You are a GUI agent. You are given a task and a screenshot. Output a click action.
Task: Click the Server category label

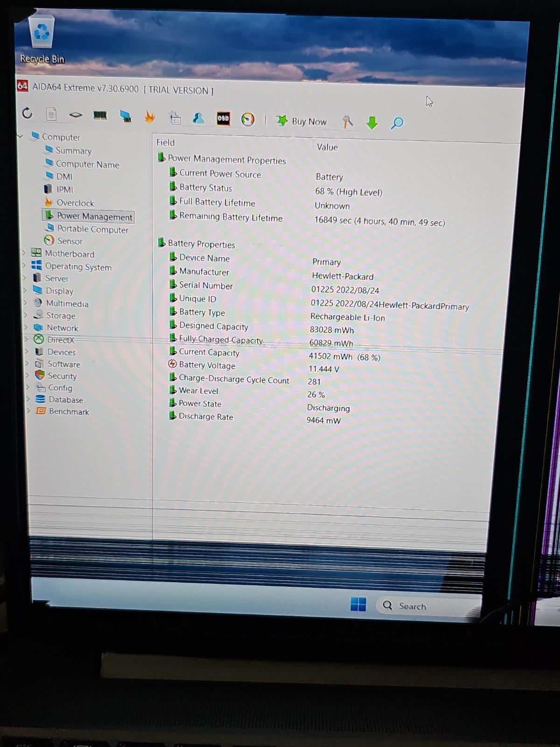click(56, 279)
